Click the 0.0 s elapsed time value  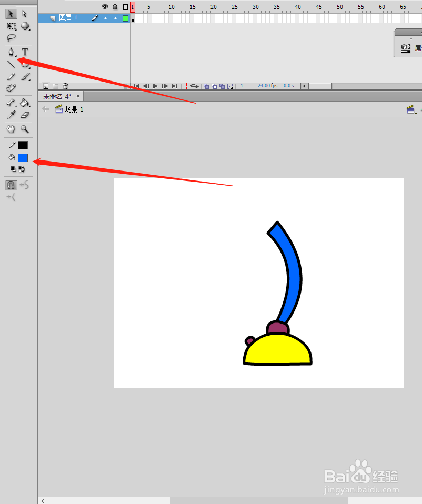[x=289, y=86]
